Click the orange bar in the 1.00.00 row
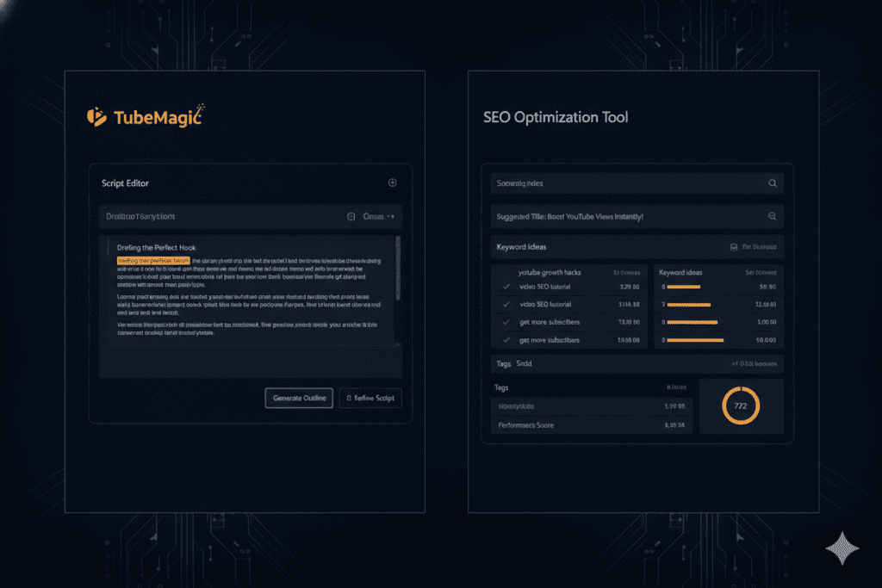 [693, 322]
